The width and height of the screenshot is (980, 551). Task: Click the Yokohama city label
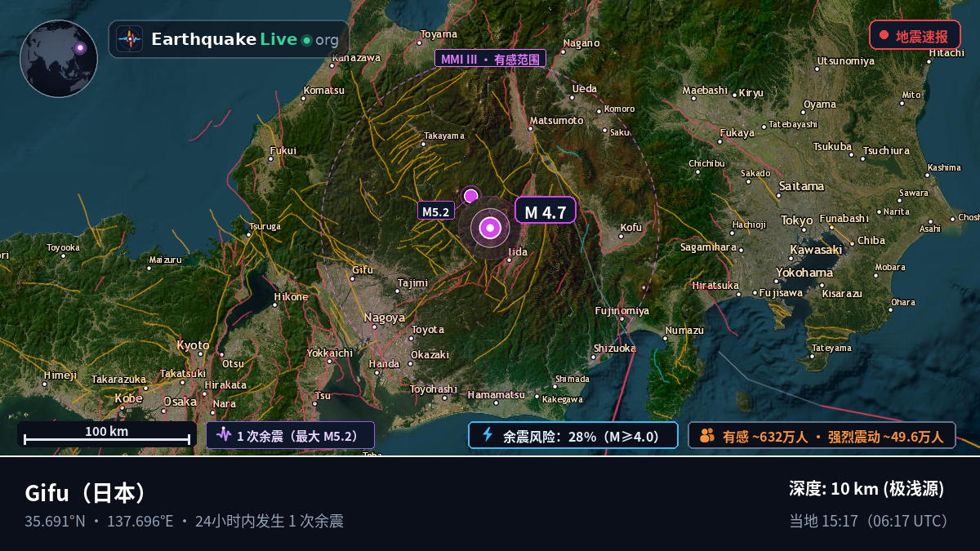click(804, 273)
